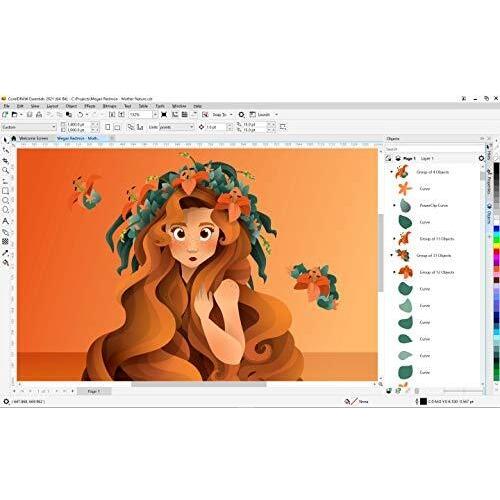Open Objects docker options gear
Viewport: 500px width, 500px height.
coord(481,158)
